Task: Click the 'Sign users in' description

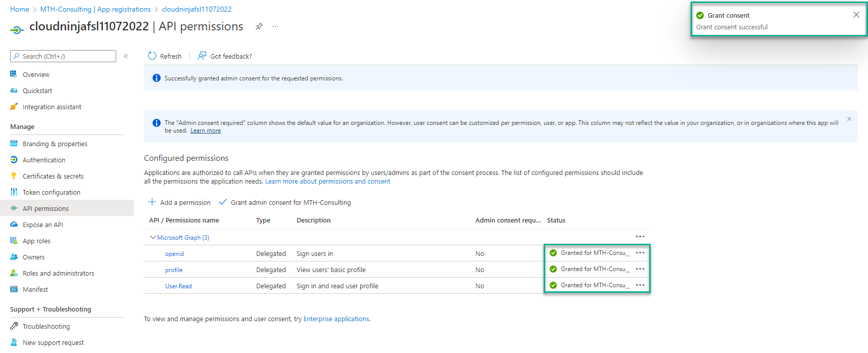Action: [315, 254]
